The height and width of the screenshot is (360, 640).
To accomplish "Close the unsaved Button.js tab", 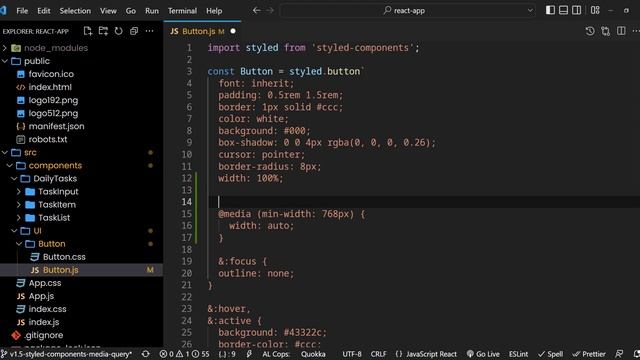I will click(233, 31).
